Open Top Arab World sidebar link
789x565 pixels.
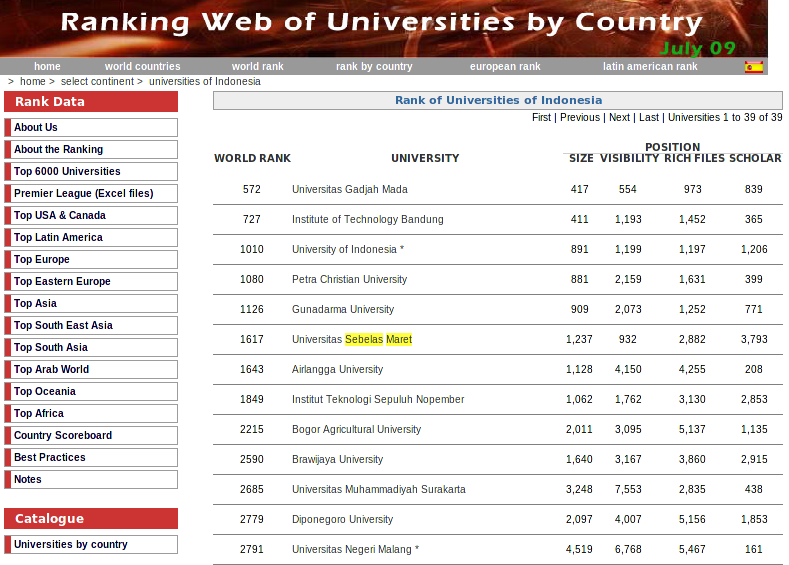point(91,369)
